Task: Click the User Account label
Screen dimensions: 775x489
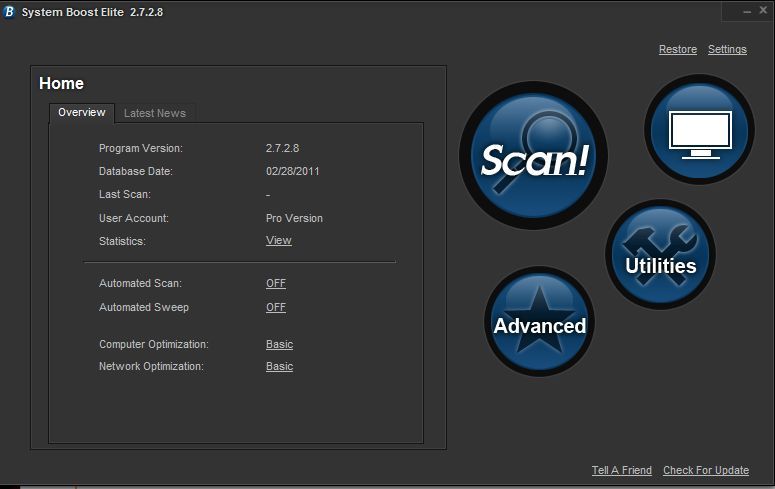Action: pyautogui.click(x=133, y=218)
